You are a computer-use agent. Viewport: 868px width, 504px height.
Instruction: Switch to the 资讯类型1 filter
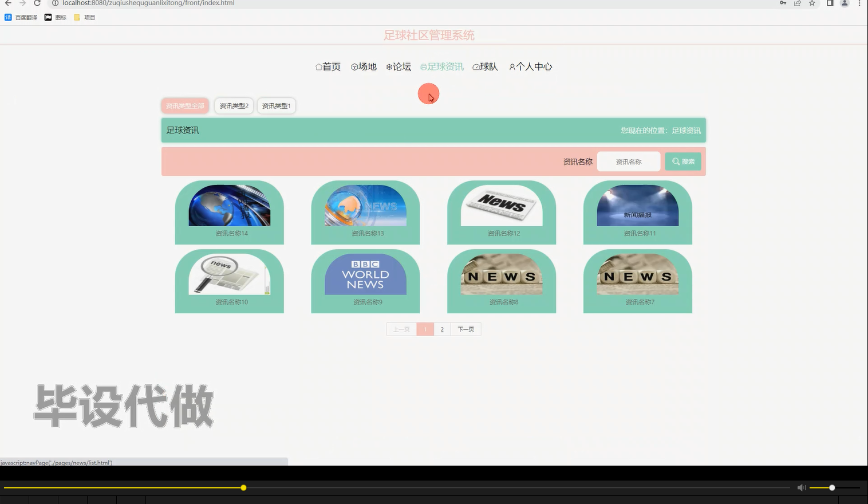[277, 105]
